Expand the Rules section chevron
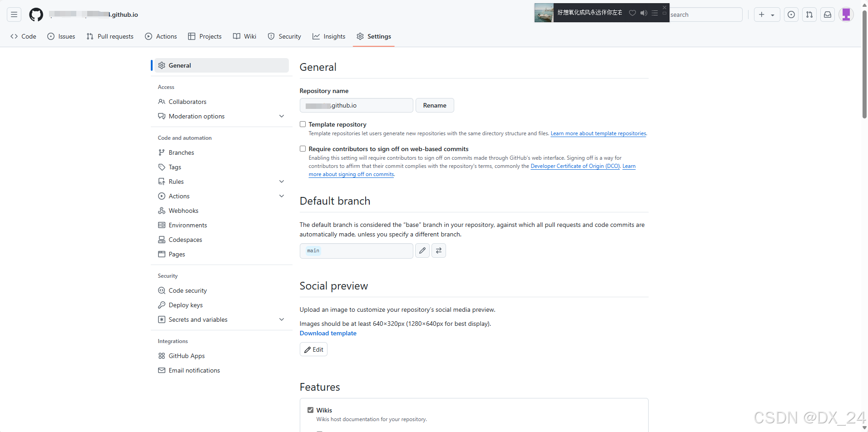 (282, 182)
